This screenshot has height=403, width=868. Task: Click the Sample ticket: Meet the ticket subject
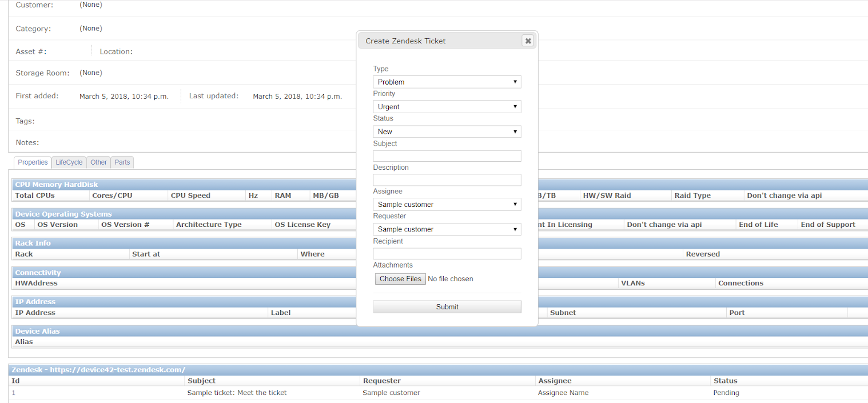coord(237,393)
